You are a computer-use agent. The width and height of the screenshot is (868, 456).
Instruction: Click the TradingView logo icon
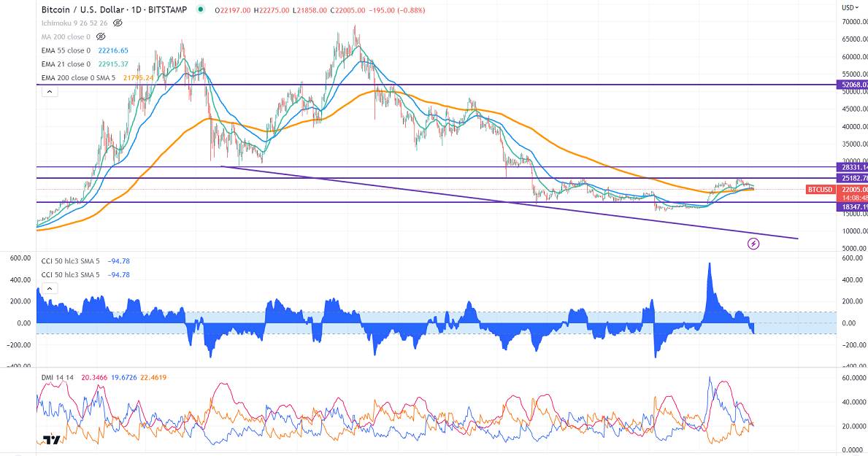pos(51,440)
